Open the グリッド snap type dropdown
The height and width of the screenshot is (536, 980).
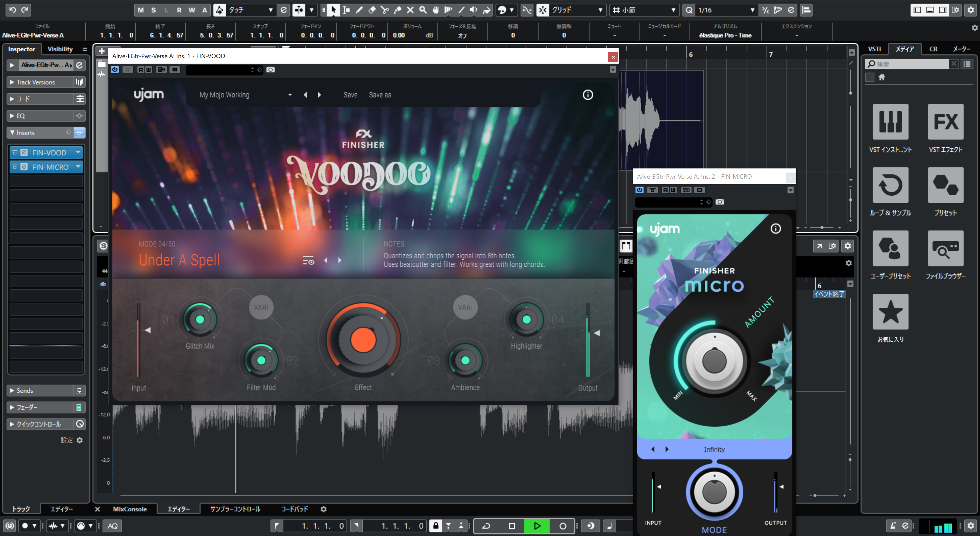click(577, 10)
